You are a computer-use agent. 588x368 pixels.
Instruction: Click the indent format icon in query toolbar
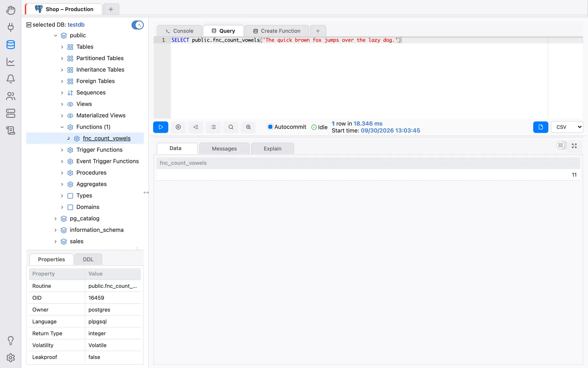coord(196,127)
